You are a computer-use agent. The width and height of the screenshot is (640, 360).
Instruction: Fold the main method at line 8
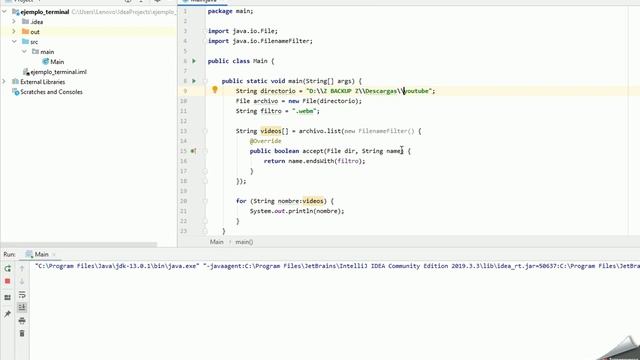pos(205,81)
